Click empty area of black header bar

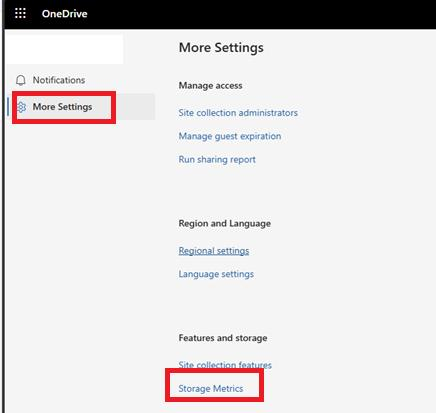pyautogui.click(x=260, y=14)
